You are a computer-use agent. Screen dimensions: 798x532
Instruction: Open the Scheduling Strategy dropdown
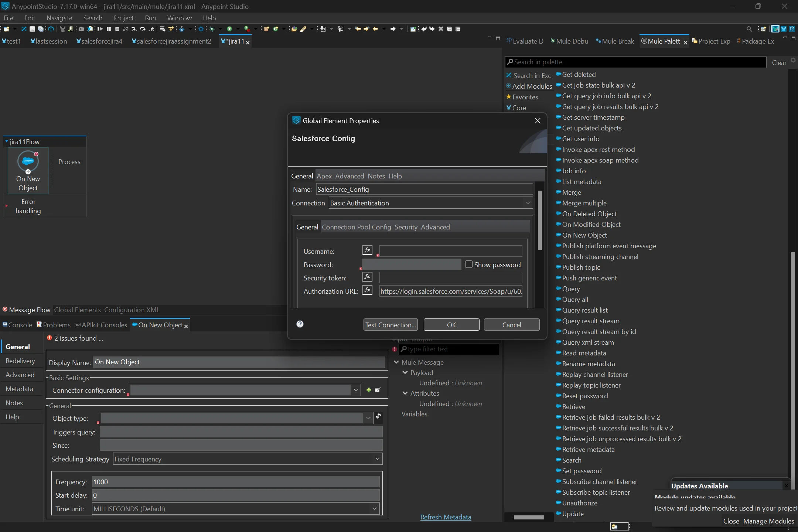coord(377,459)
